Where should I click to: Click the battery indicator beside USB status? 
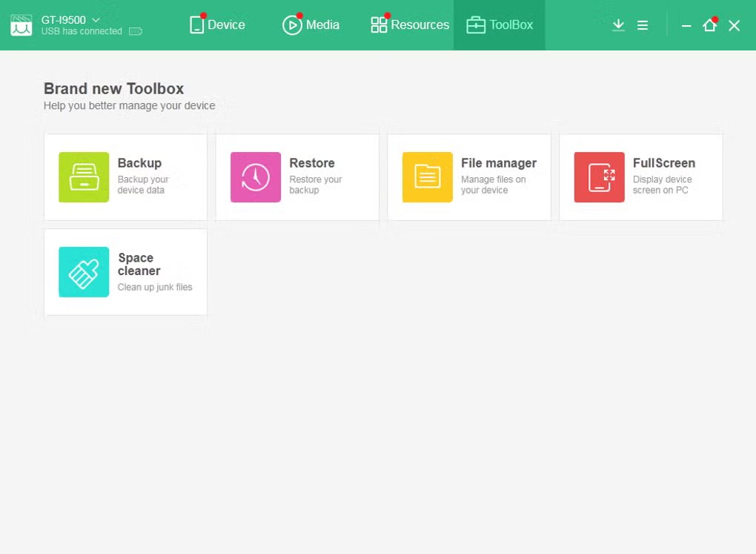pos(135,32)
